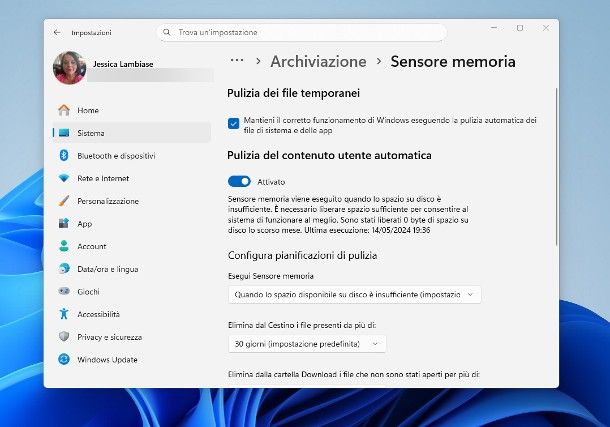Screen dimensions: 610x427
Task: Open the Account settings label
Action: 92,246
